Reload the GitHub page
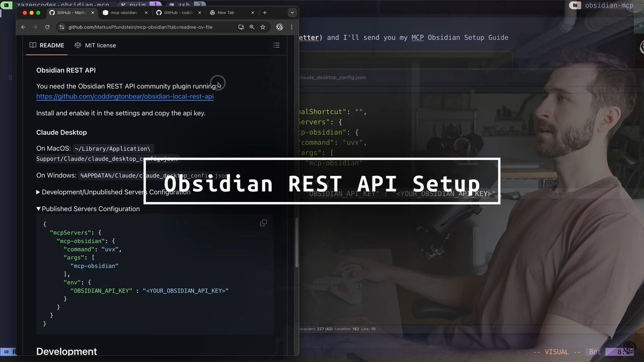This screenshot has height=362, width=644. [x=47, y=27]
